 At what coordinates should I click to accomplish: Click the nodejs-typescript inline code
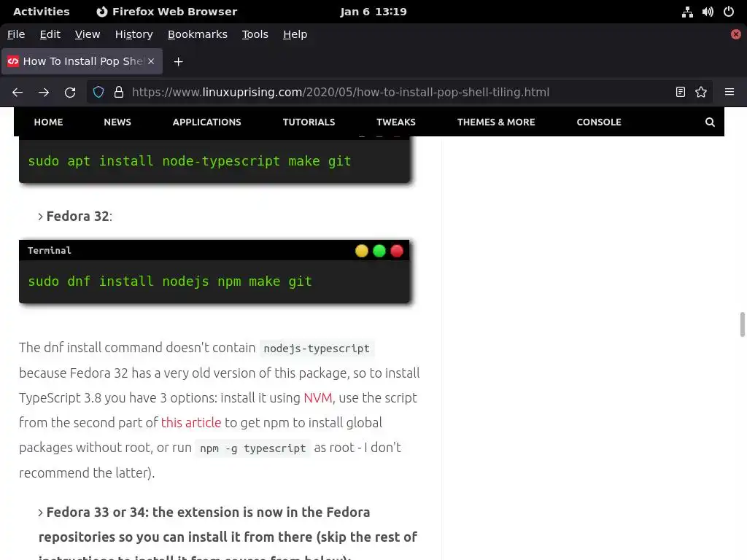pyautogui.click(x=317, y=349)
